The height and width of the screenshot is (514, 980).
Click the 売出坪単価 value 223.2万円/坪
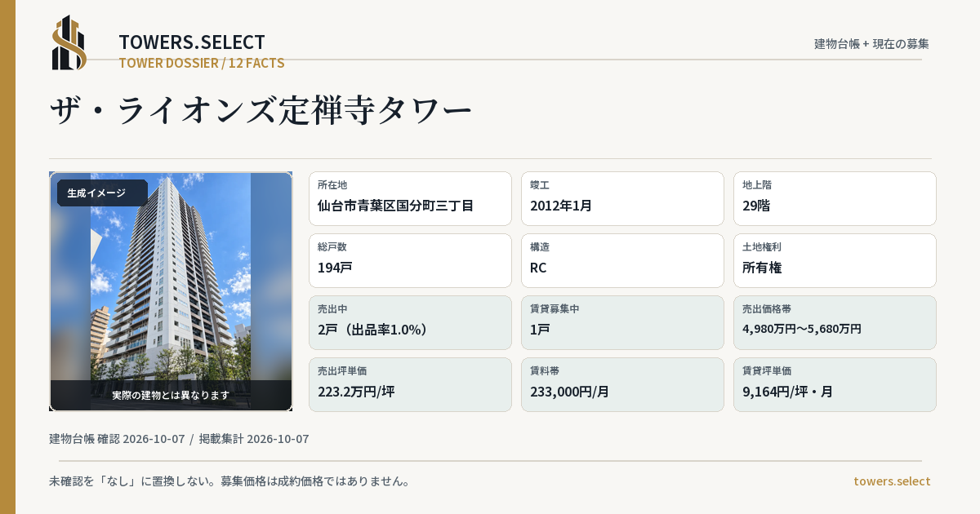[356, 392]
